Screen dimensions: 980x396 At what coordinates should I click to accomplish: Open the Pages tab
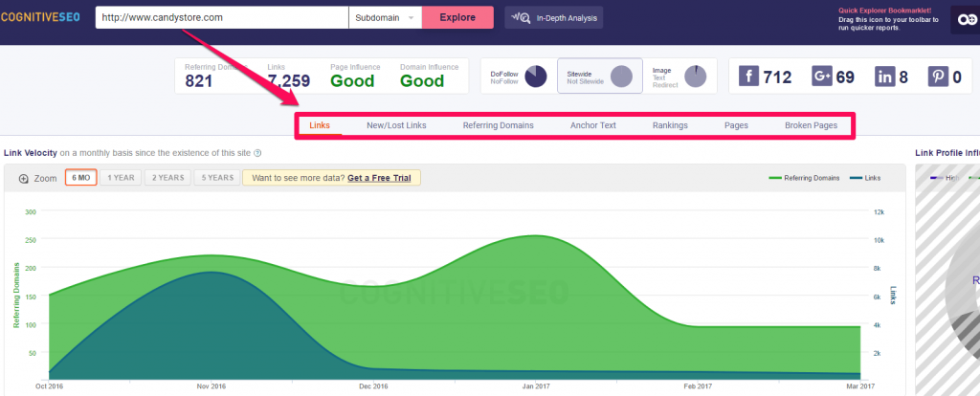coord(736,125)
